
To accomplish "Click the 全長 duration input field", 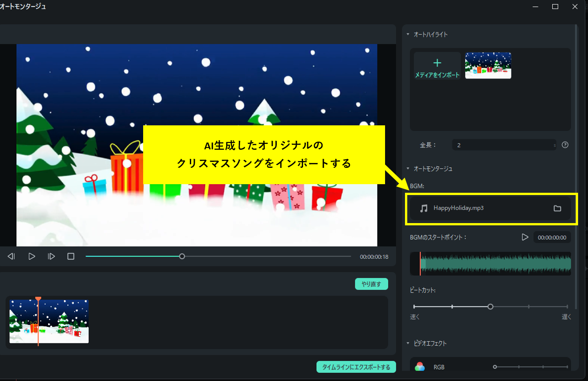I will 503,145.
